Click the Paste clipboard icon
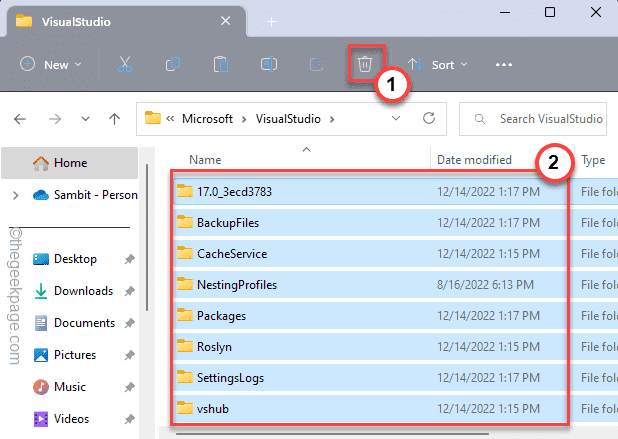Viewport: 618px width, 439px height. click(x=221, y=64)
